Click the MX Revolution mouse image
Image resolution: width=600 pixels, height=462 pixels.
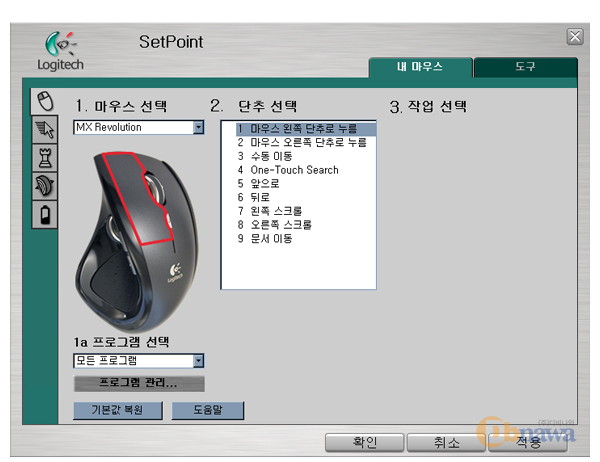point(137,241)
